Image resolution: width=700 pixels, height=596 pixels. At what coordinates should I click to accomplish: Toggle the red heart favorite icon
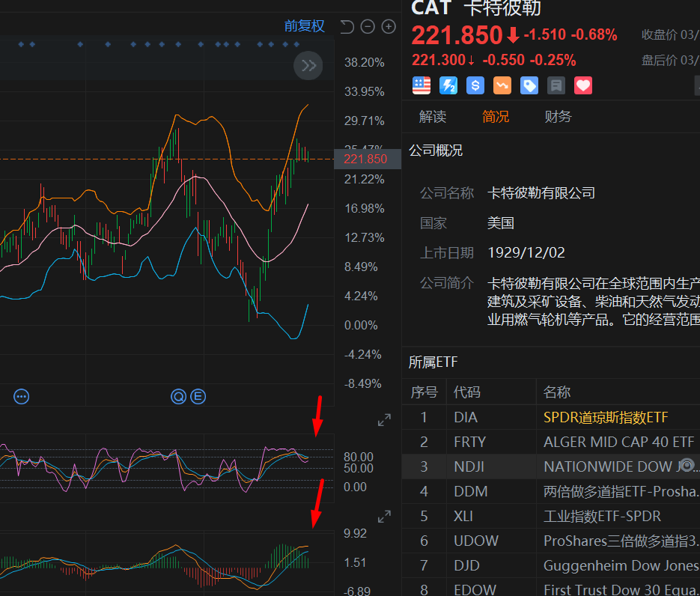pos(583,85)
